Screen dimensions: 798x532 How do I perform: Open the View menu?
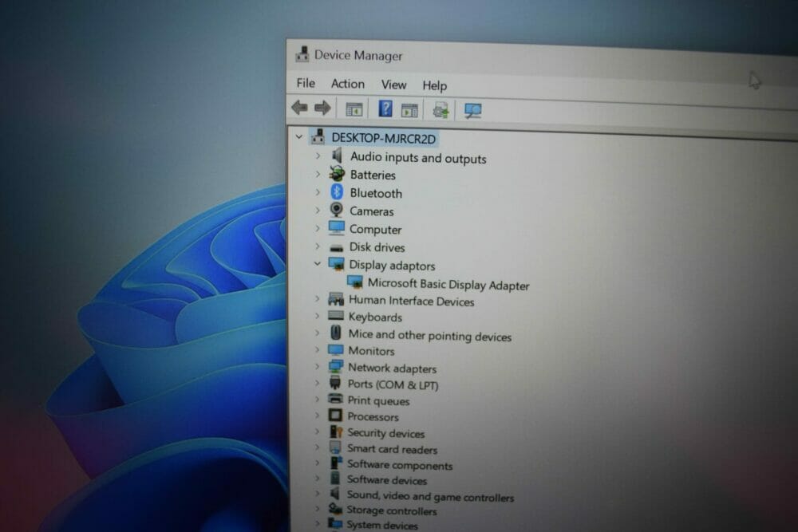(394, 85)
